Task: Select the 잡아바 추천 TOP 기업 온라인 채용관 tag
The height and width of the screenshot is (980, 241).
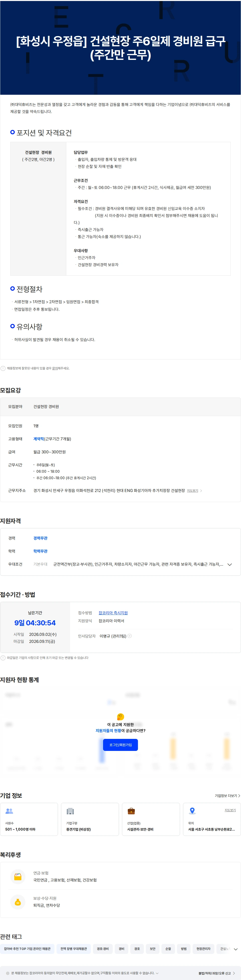Action: click(27, 949)
